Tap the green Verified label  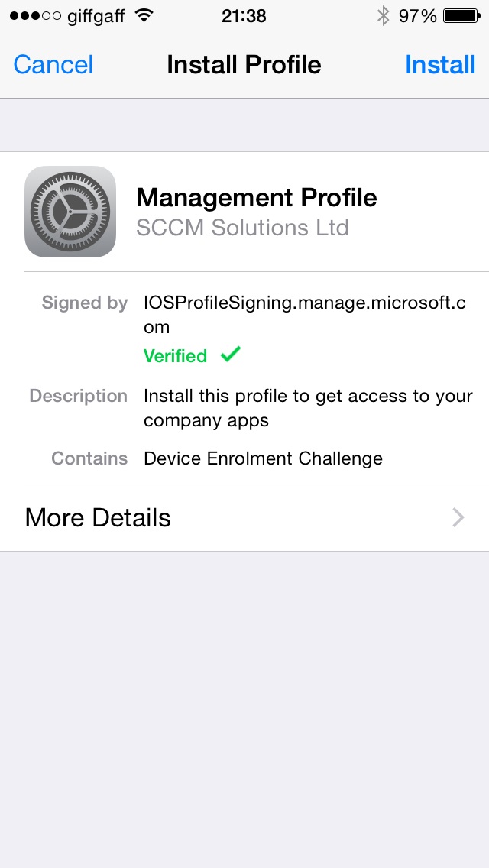[x=175, y=356]
